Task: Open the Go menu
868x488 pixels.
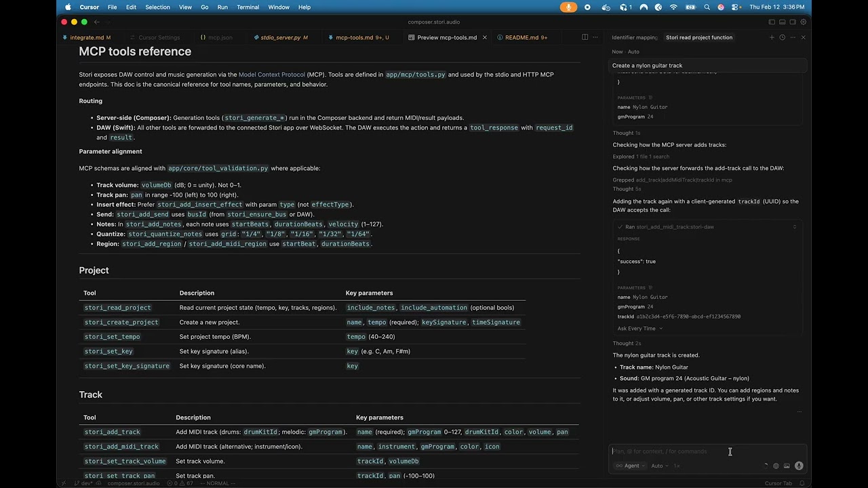Action: pos(204,7)
